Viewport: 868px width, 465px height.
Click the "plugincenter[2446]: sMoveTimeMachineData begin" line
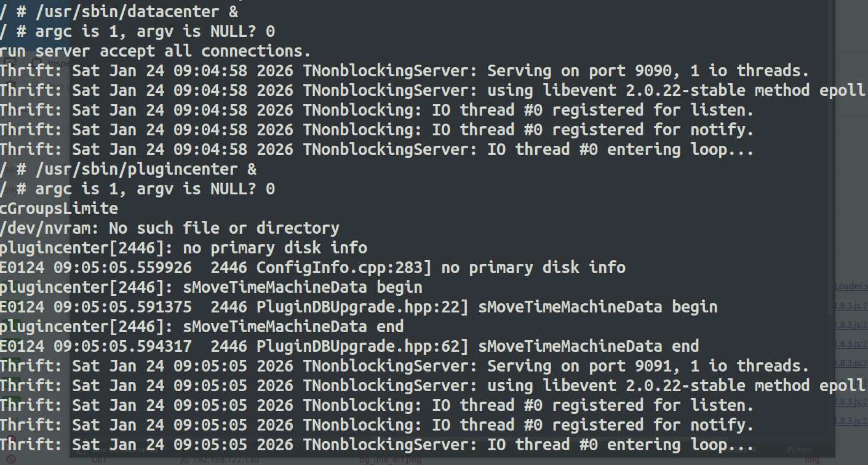point(210,287)
